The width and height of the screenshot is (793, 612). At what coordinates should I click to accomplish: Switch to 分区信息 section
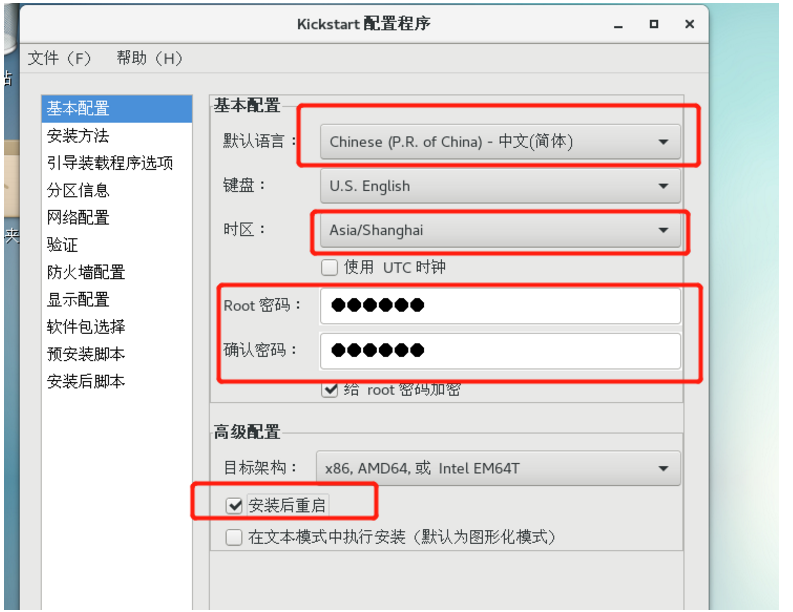(117, 190)
